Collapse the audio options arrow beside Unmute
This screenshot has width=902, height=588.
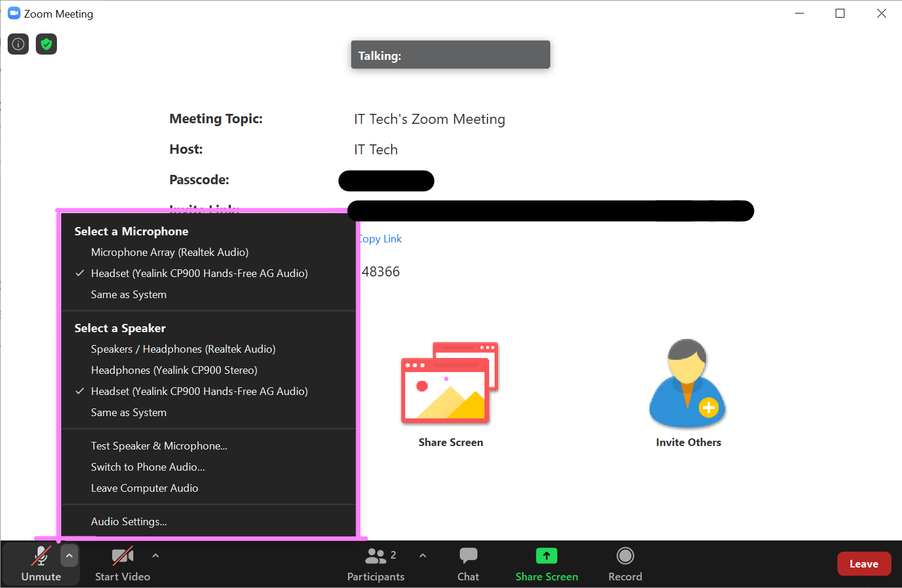(x=69, y=555)
